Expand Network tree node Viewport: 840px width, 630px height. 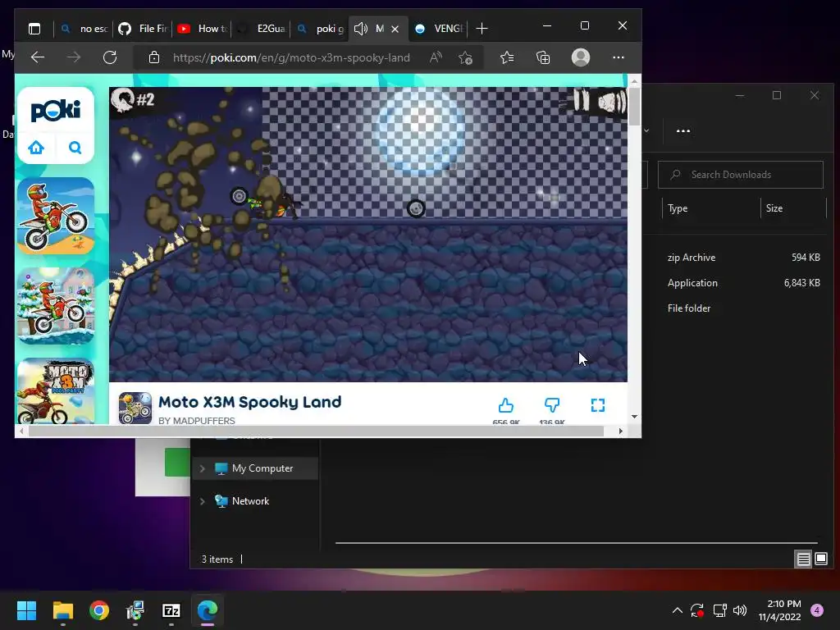203,501
